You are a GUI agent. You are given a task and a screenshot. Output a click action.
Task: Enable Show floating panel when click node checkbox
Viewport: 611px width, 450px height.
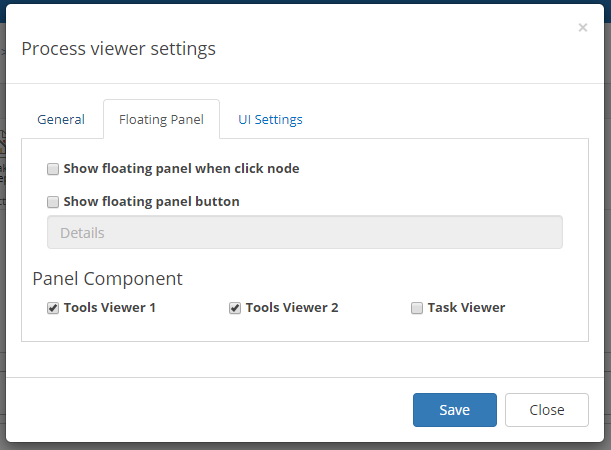[53, 169]
